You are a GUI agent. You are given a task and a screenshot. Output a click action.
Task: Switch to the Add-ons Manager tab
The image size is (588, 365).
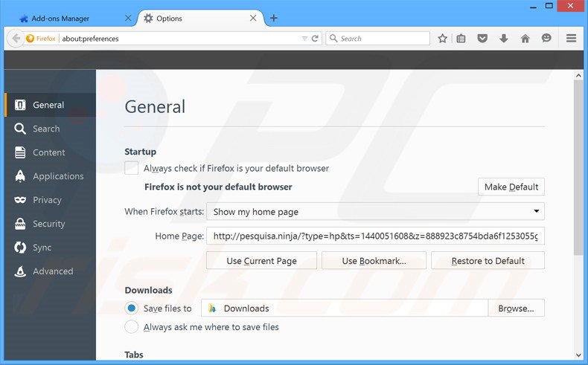(x=65, y=18)
